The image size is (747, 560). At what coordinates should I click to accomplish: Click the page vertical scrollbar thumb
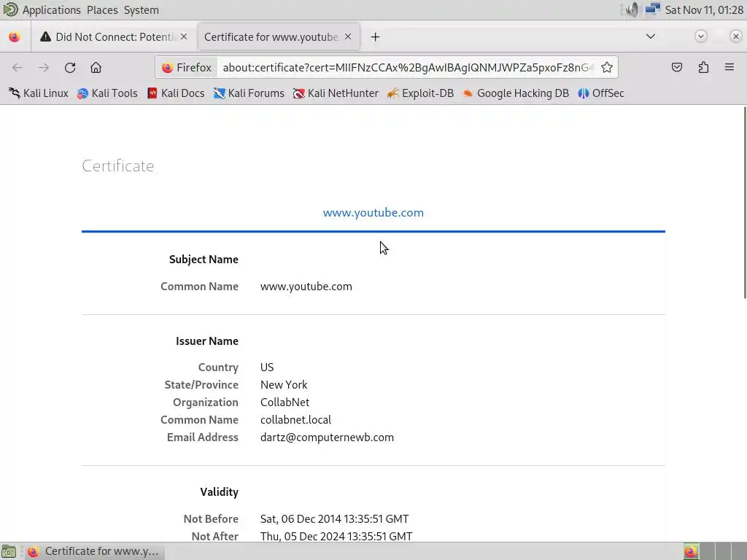(x=744, y=203)
